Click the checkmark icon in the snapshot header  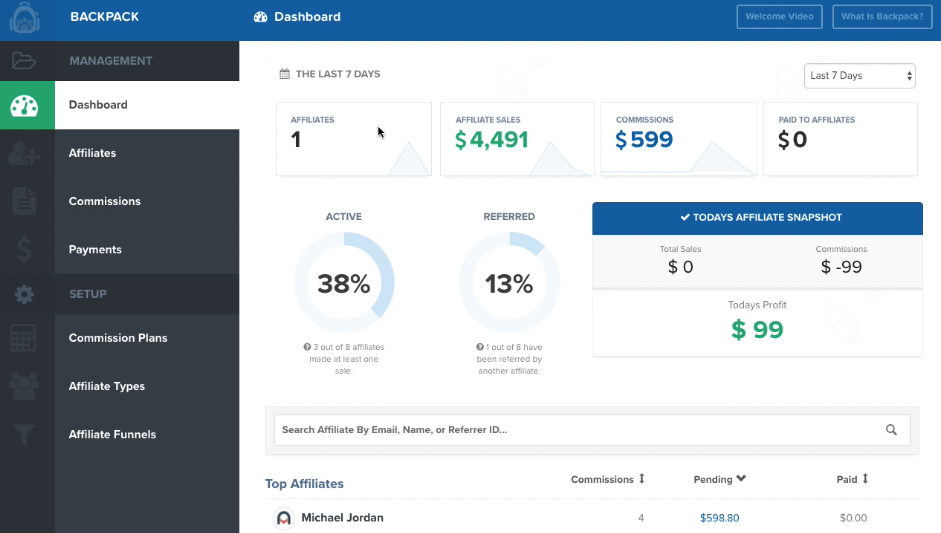pos(685,217)
